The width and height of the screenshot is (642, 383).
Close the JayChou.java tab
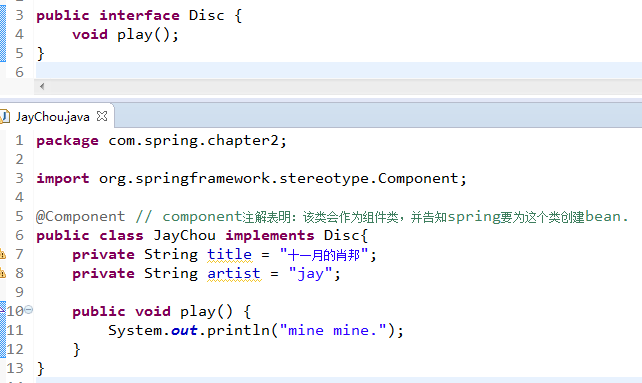102,116
